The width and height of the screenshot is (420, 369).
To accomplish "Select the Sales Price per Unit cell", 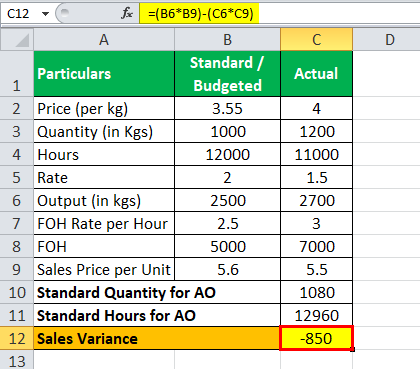I will 104,269.
